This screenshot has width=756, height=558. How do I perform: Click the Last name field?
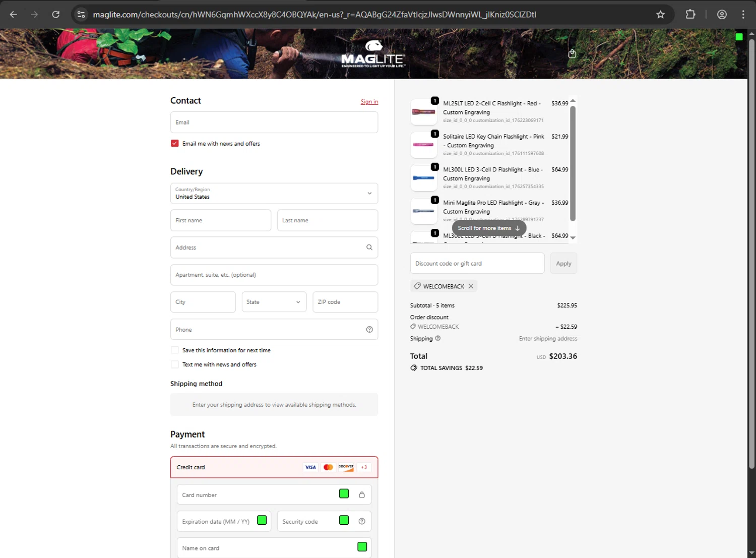click(x=328, y=220)
